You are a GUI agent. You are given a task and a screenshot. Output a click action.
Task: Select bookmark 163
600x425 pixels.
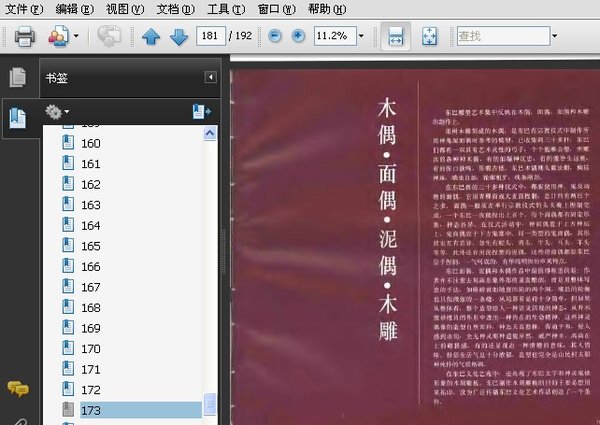91,205
